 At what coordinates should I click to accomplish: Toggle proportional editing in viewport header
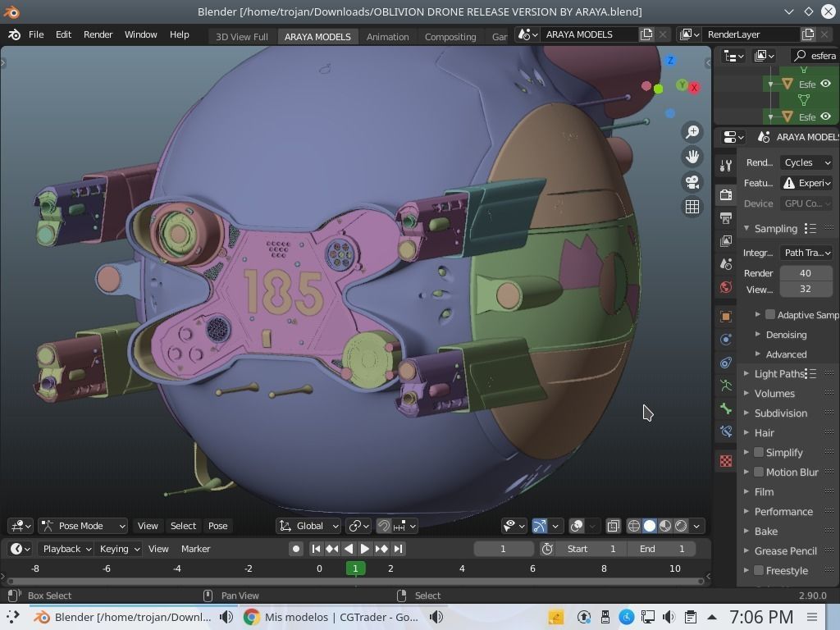384,526
